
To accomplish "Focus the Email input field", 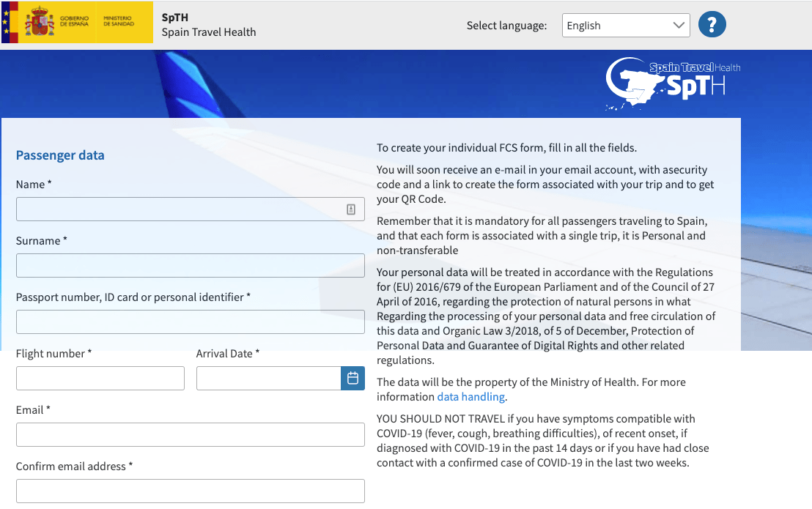I will pos(190,434).
